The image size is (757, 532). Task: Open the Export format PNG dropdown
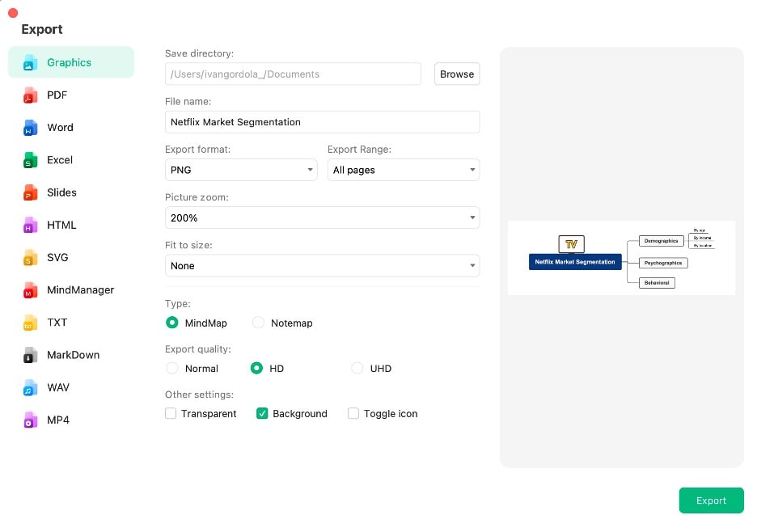pyautogui.click(x=241, y=171)
